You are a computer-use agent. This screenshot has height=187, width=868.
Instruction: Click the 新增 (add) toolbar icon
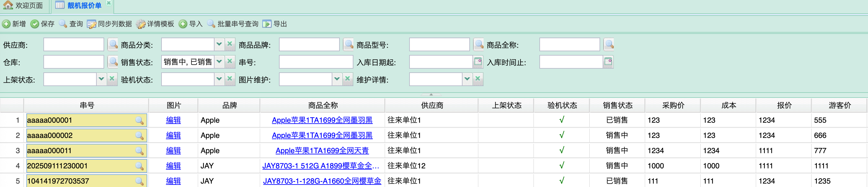click(7, 24)
